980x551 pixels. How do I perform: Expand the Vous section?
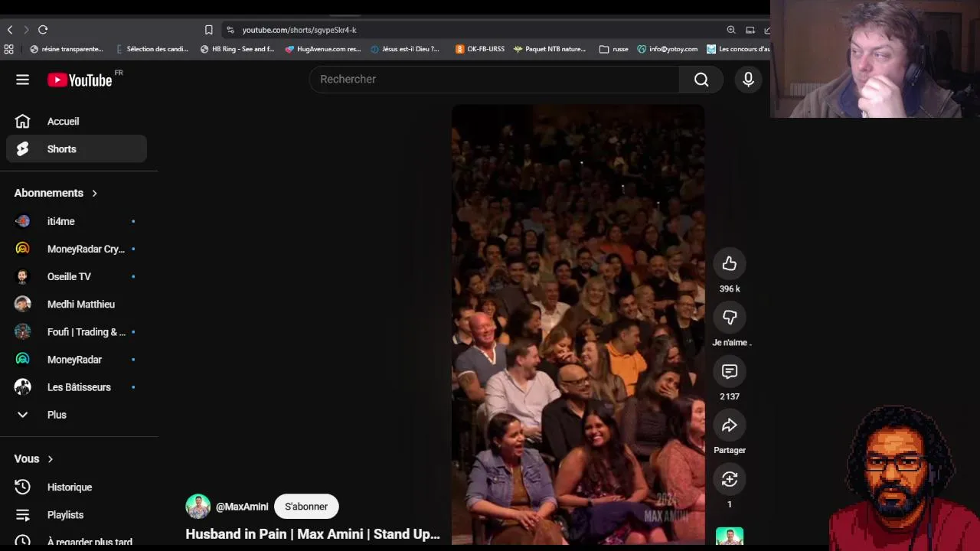[34, 458]
